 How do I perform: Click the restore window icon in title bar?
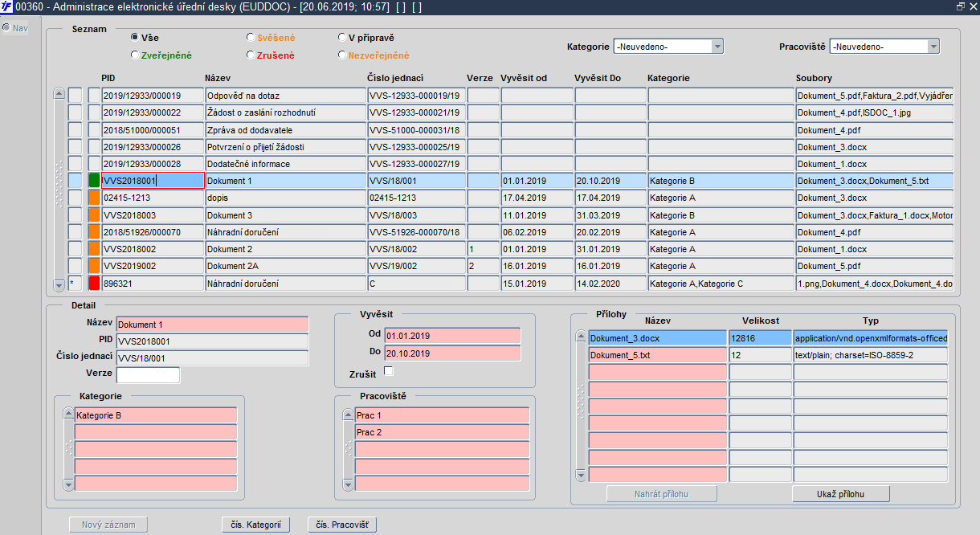coord(960,6)
